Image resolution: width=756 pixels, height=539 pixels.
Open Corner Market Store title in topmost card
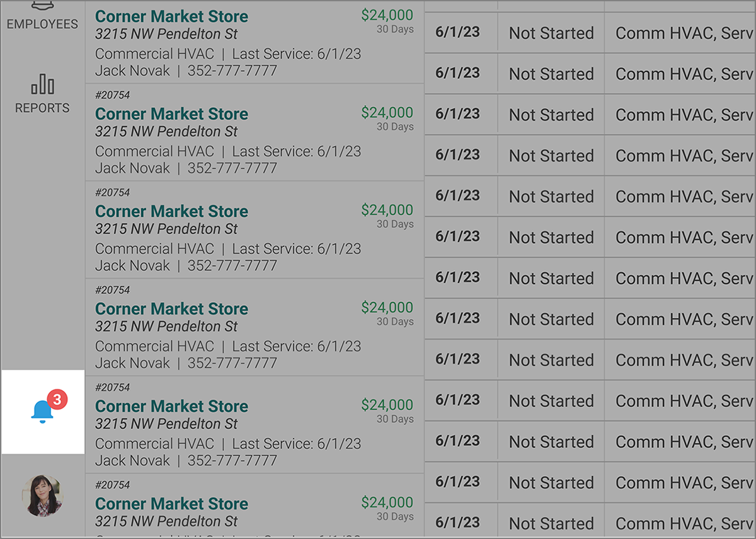tap(171, 16)
